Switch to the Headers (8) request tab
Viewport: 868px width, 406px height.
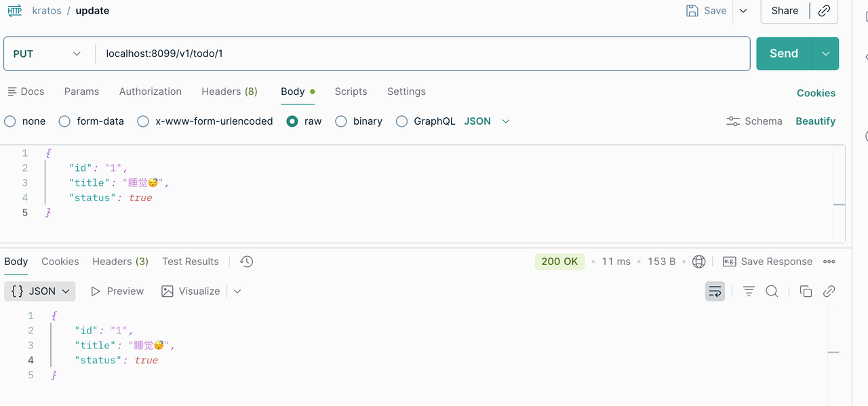coord(229,92)
